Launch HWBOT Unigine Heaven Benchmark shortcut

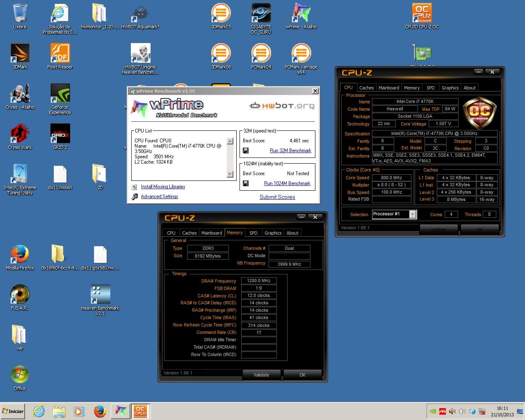coord(140,59)
